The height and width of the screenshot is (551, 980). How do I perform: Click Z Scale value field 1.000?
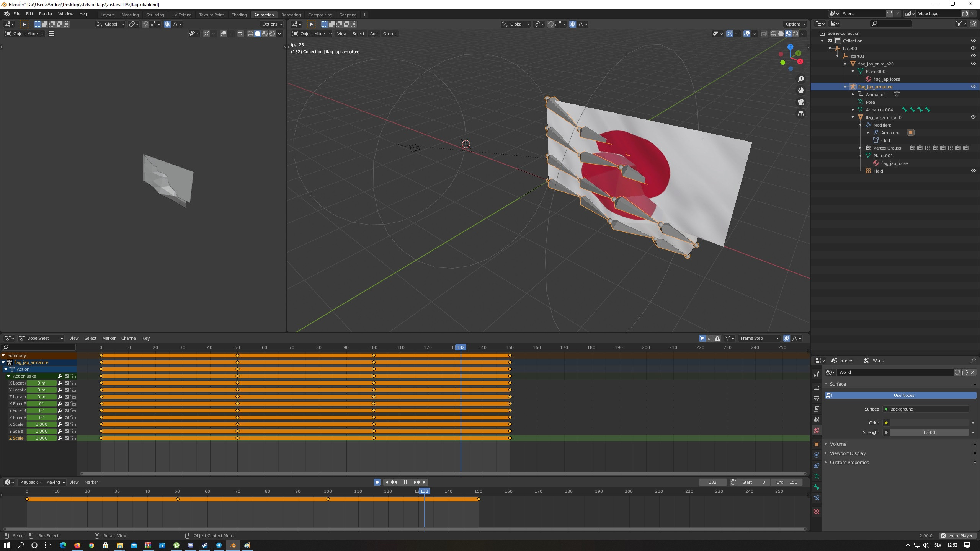pos(41,438)
